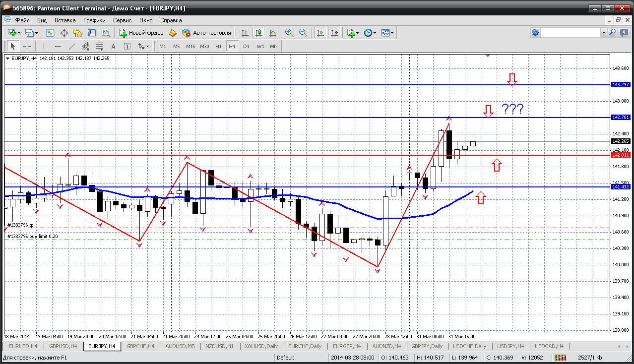Click the search magnifier icon
The width and height of the screenshot is (634, 364).
(612, 32)
